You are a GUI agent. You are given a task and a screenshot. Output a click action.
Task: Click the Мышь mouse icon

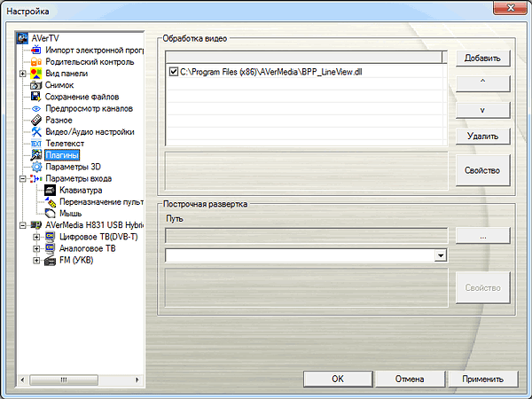point(51,214)
